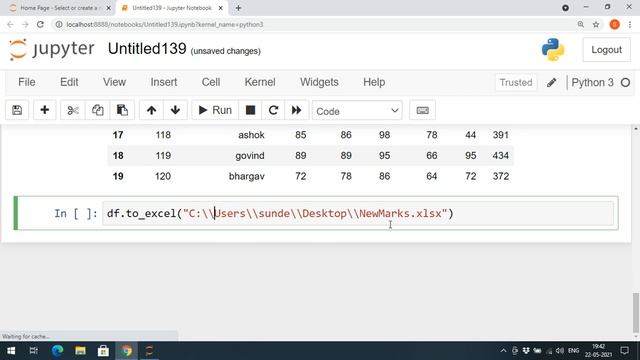Click the site information icon in address bar
Image resolution: width=640 pixels, height=360 pixels.
[59, 24]
